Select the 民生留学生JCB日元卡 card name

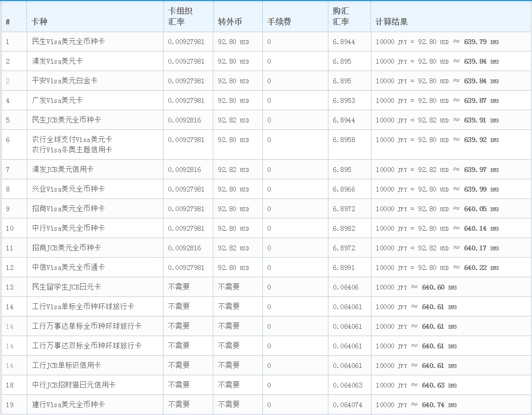pyautogui.click(x=67, y=287)
